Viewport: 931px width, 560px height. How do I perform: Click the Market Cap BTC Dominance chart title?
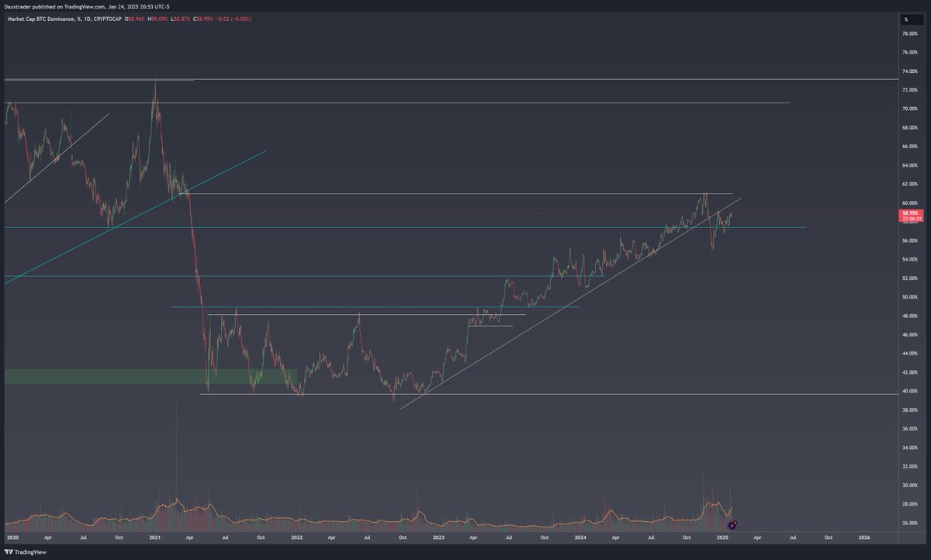[64, 18]
